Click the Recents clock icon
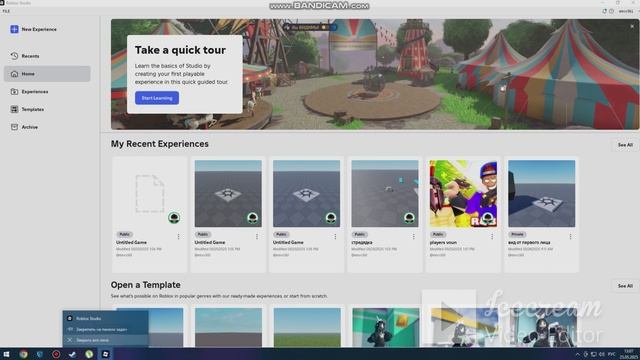 point(14,56)
